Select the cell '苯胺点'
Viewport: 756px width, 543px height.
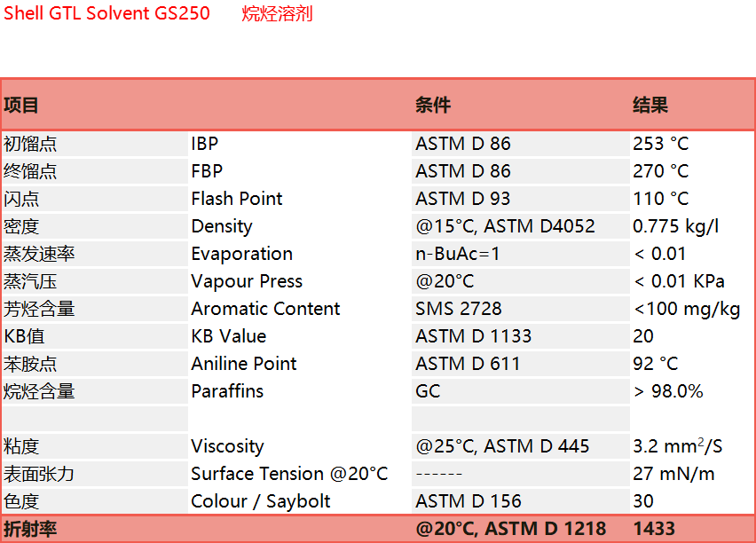point(30,364)
